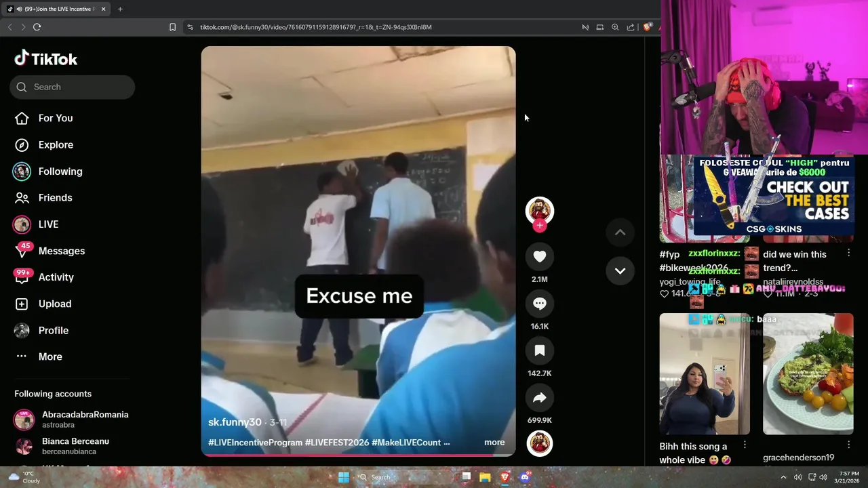The image size is (868, 488).
Task: Go to the next video arrow
Action: tap(620, 270)
